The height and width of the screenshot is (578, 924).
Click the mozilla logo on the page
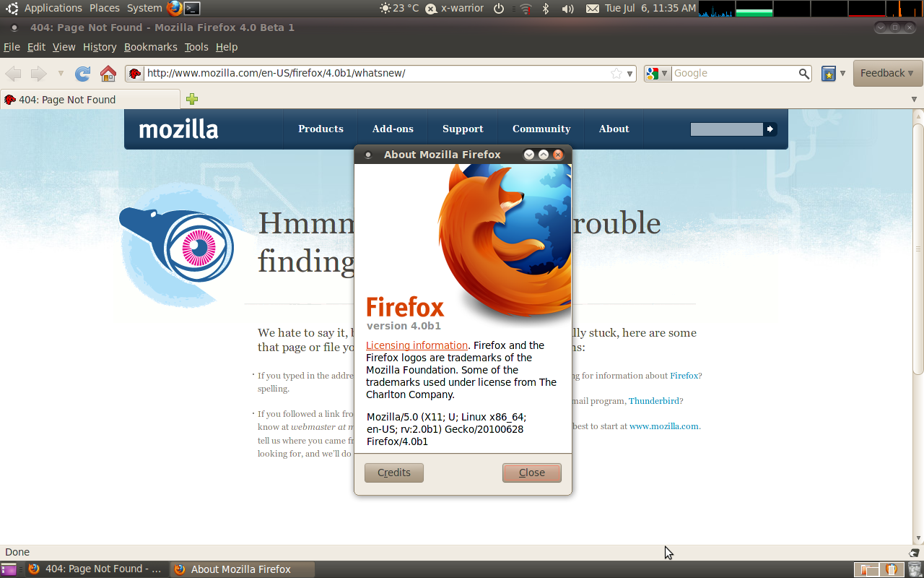pos(178,129)
